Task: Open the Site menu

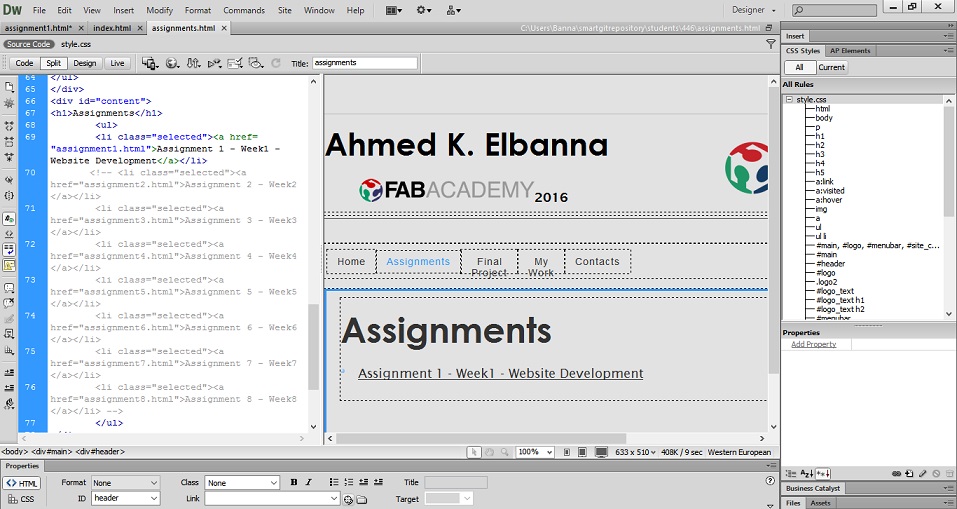Action: [284, 10]
